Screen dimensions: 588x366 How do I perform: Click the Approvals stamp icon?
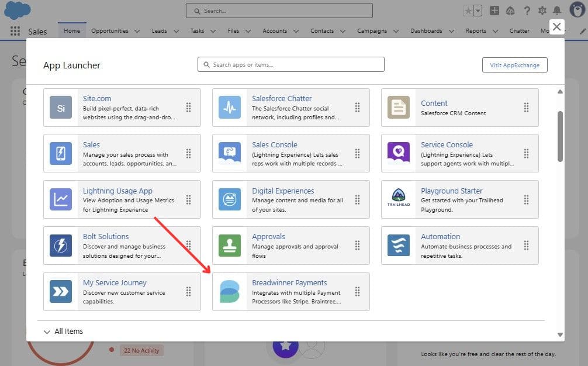230,246
